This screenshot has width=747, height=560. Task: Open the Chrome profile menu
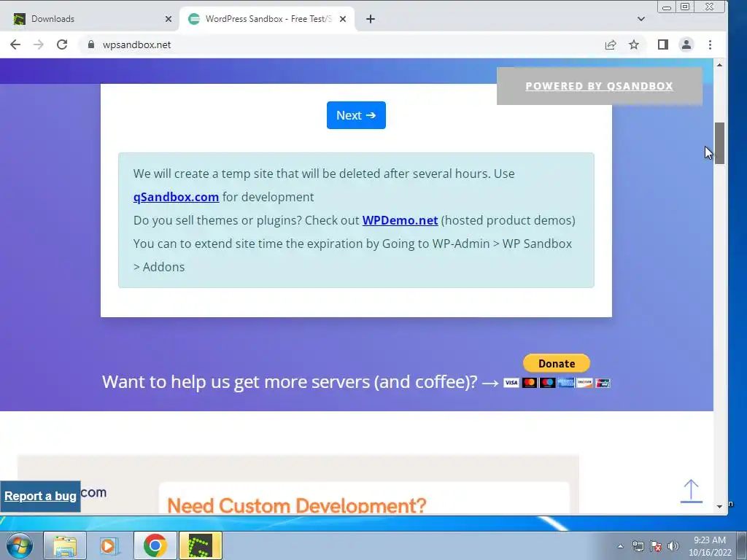coord(686,44)
